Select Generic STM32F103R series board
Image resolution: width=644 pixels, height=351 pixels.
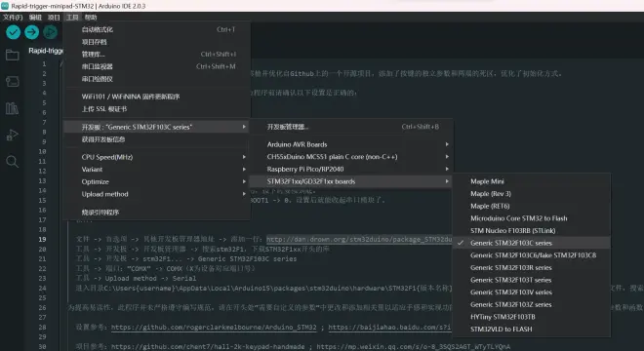[532, 268]
